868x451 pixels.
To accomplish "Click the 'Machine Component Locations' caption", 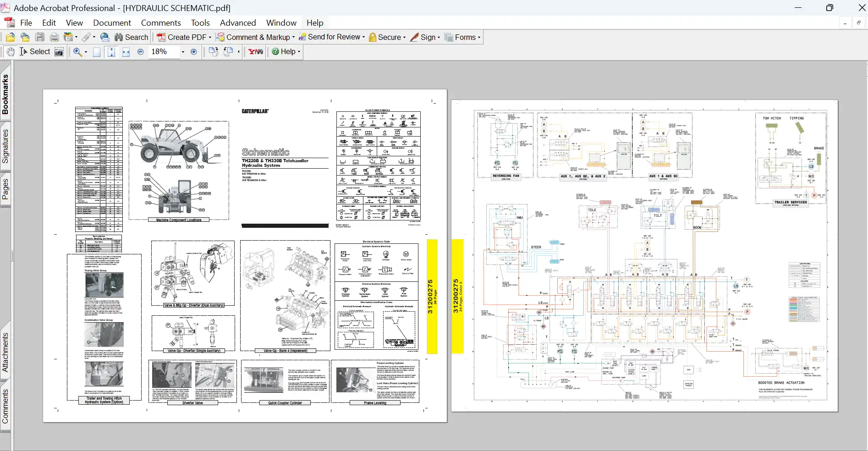I will click(x=179, y=220).
